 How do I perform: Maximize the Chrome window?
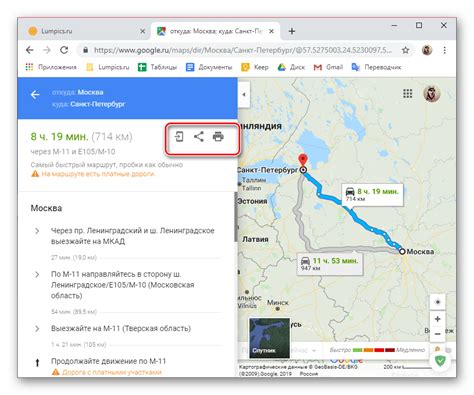click(x=419, y=25)
